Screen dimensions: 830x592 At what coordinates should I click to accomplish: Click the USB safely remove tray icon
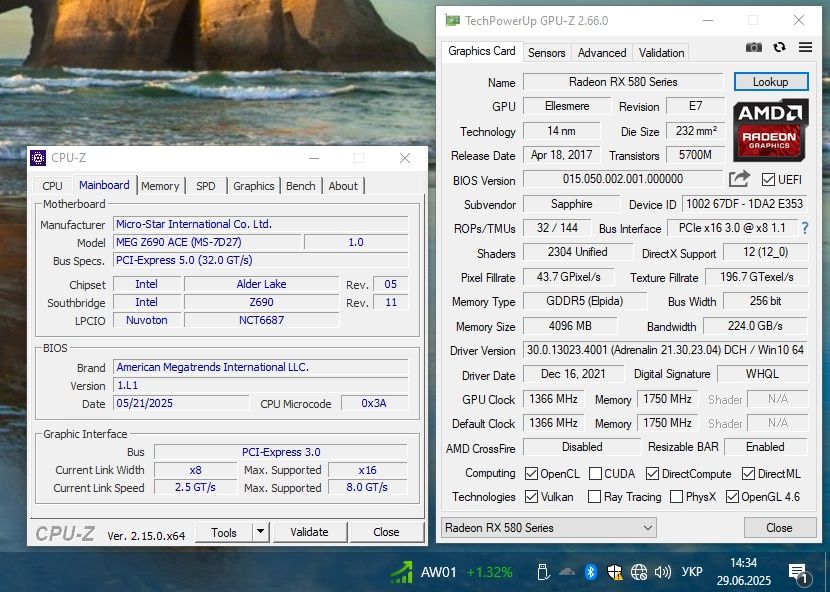(x=542, y=572)
